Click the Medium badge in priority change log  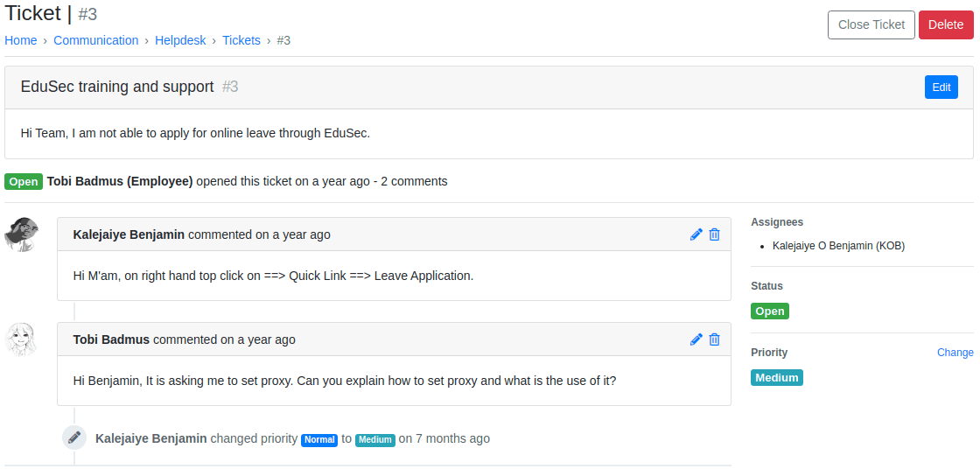375,439
